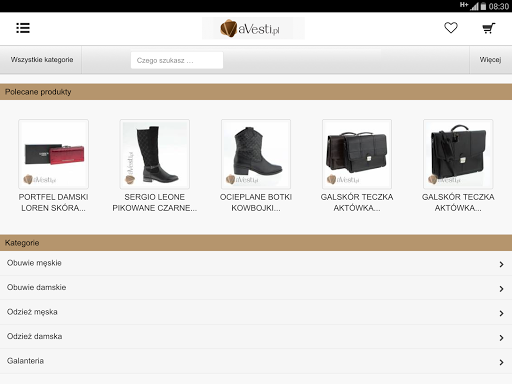Viewport: 512px width, 384px height.
Task: Open the wishlist heart icon
Action: pyautogui.click(x=451, y=28)
